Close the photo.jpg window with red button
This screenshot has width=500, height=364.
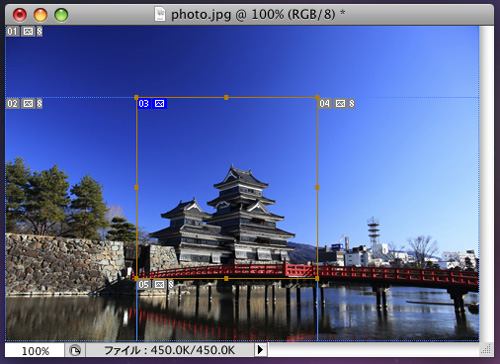point(20,15)
